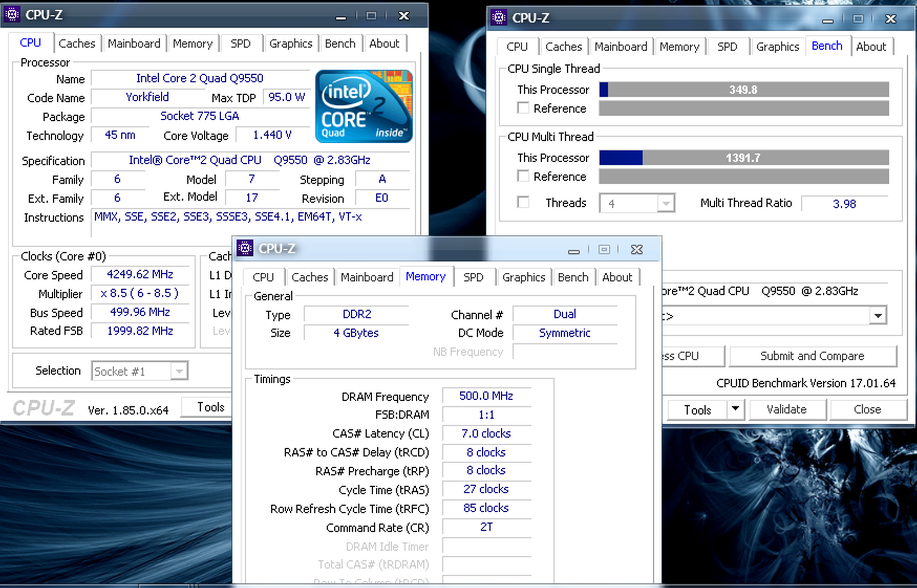Click Single Thread This Processor bar 349.8
This screenshot has width=917, height=588.
click(744, 89)
